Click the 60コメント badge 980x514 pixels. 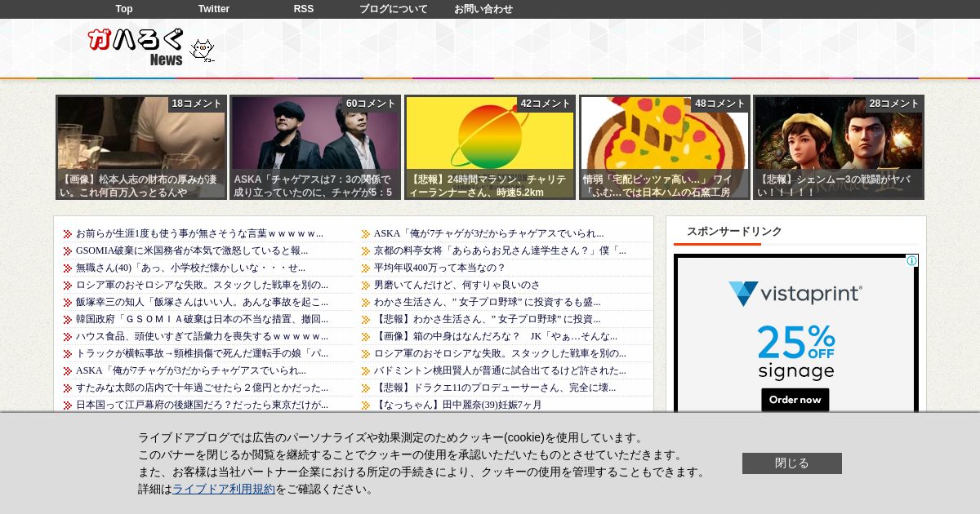[x=371, y=104]
